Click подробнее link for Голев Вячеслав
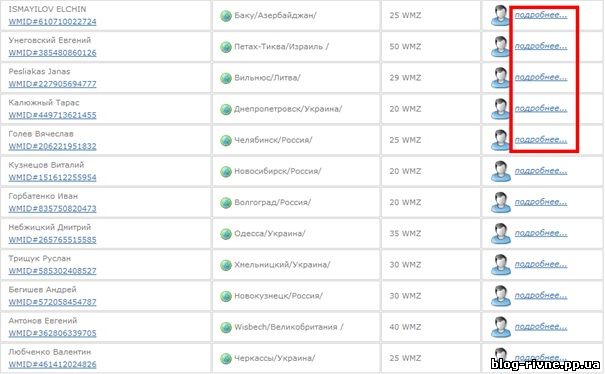 [541, 140]
